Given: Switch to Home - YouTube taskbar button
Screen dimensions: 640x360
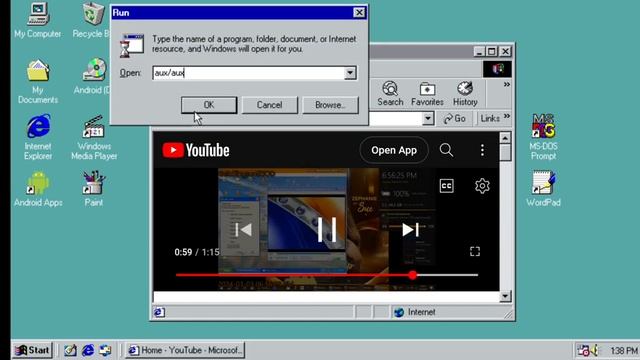Looking at the screenshot, I should pos(185,350).
